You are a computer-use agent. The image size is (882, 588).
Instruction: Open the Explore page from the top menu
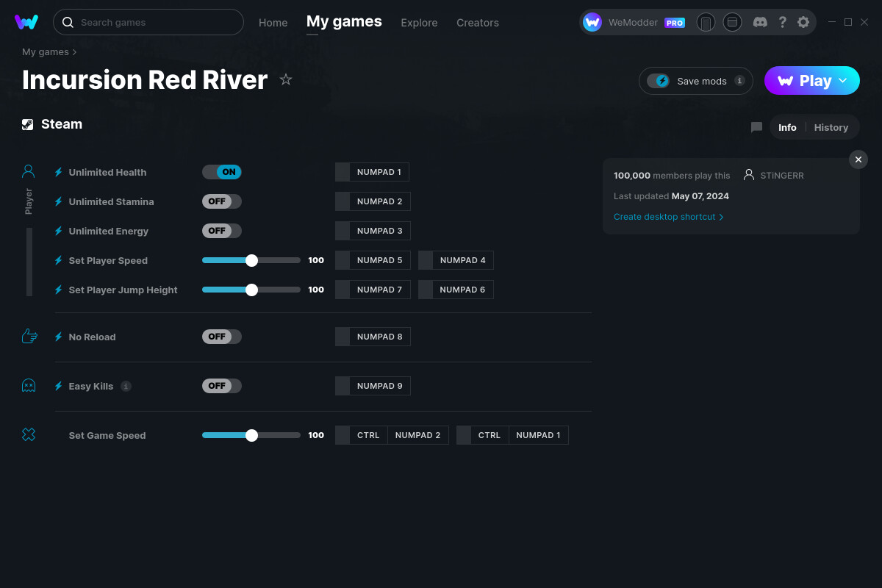[419, 23]
